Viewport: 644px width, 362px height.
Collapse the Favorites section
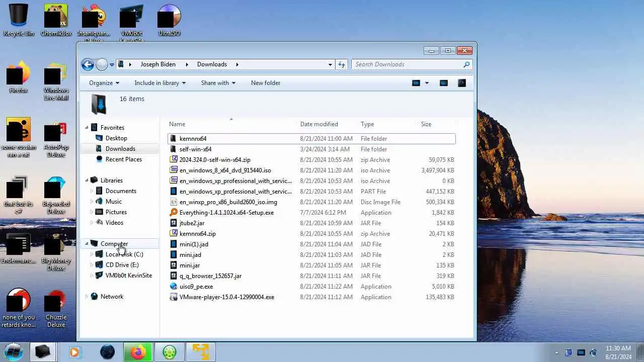pyautogui.click(x=87, y=128)
